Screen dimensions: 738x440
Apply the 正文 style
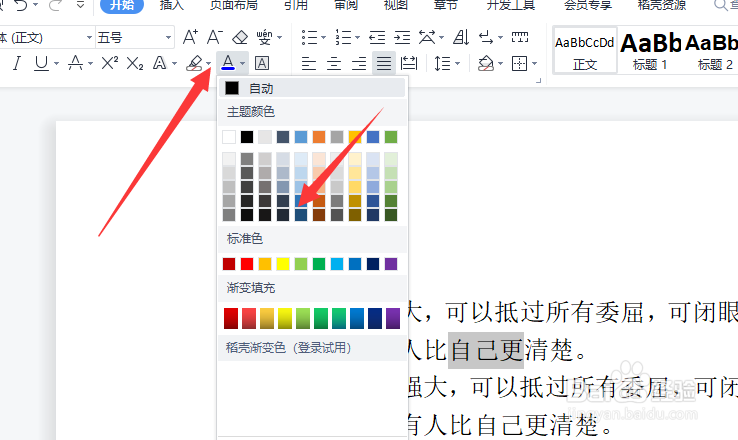(585, 50)
